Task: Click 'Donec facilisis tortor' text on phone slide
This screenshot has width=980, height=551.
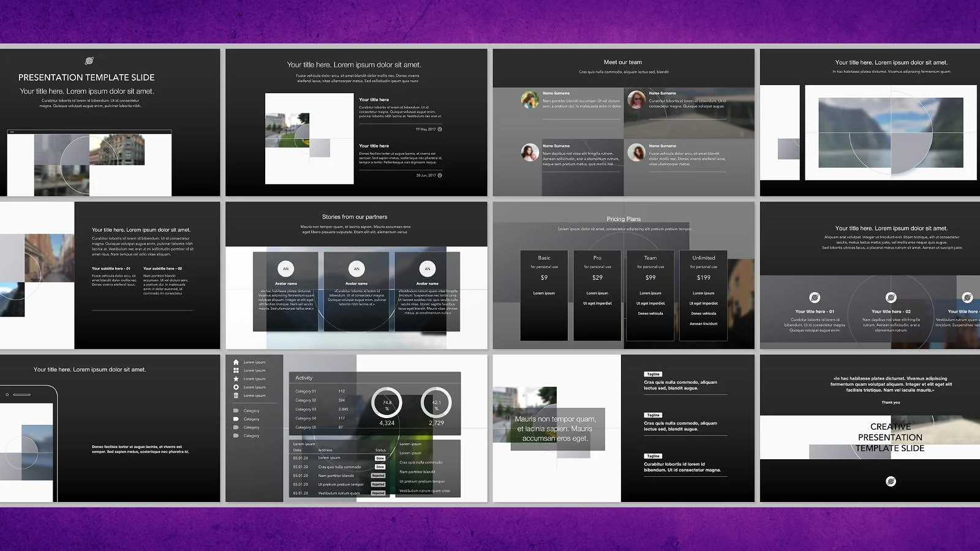Action: 140,449
